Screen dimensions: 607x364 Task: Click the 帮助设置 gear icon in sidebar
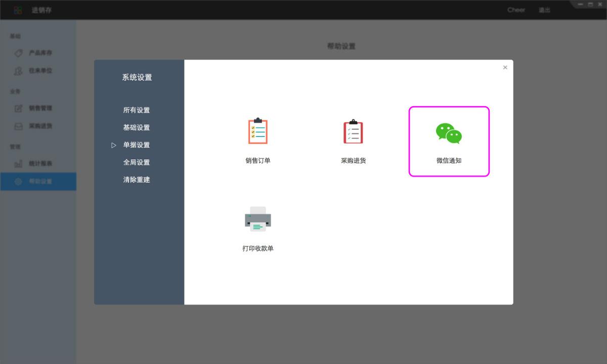[x=19, y=181]
